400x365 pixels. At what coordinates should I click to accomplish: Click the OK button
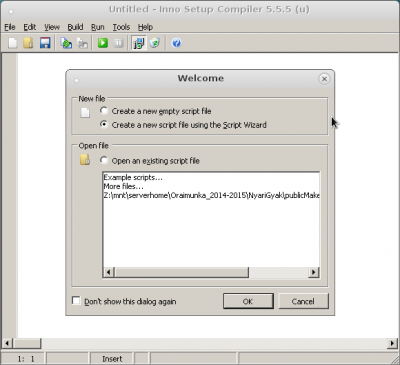tap(248, 301)
